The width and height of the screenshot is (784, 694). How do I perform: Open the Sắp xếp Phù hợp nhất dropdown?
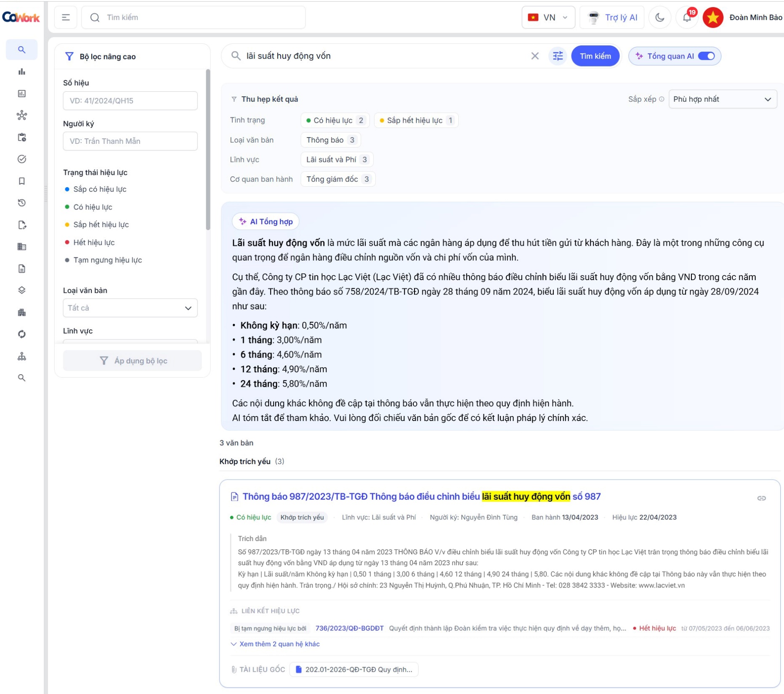point(723,99)
